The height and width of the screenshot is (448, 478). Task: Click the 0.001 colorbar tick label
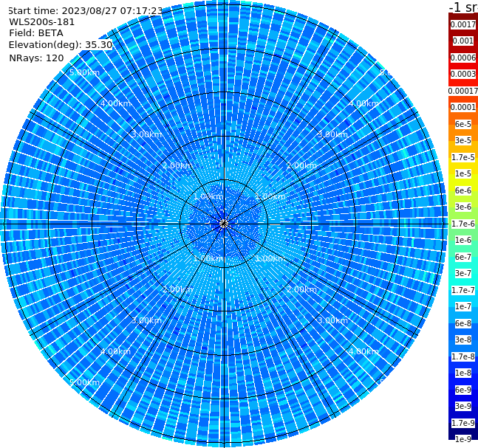(x=463, y=41)
